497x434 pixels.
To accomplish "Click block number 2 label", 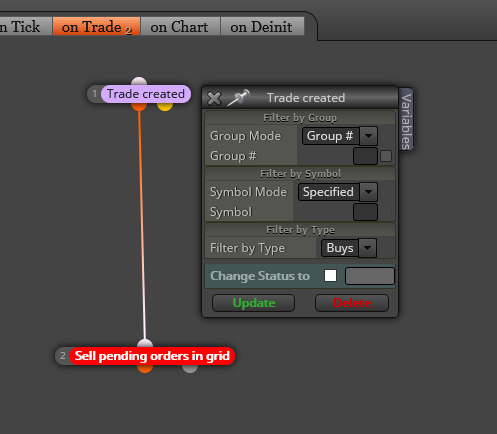I will pyautogui.click(x=63, y=356).
